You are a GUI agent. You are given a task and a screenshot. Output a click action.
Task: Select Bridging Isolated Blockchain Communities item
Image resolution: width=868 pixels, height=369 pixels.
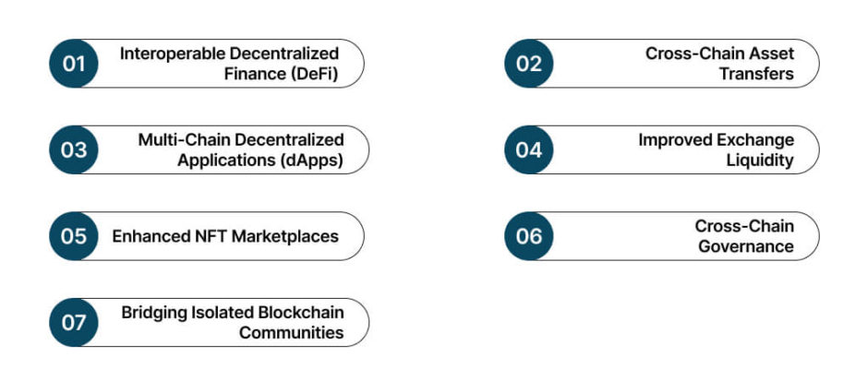233,323
